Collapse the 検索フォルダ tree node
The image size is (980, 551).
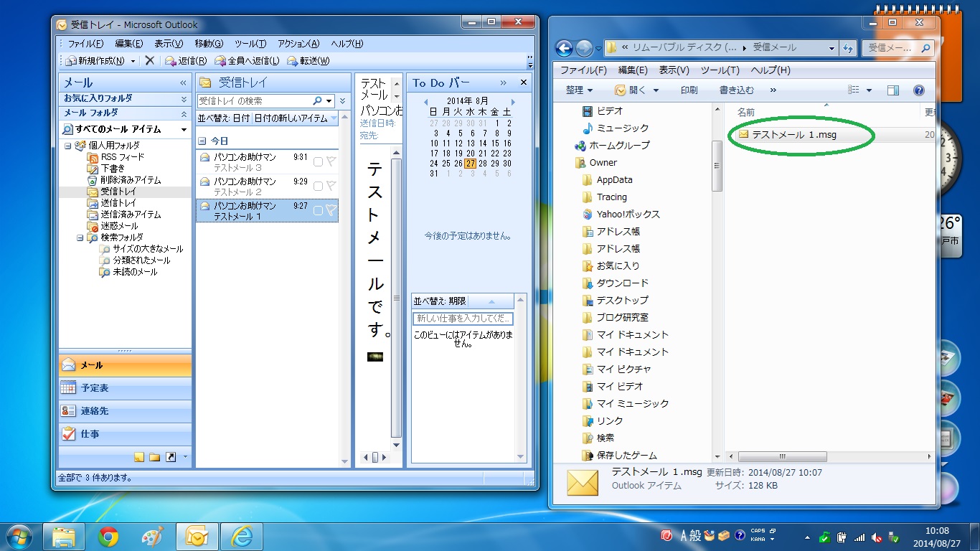[80, 237]
